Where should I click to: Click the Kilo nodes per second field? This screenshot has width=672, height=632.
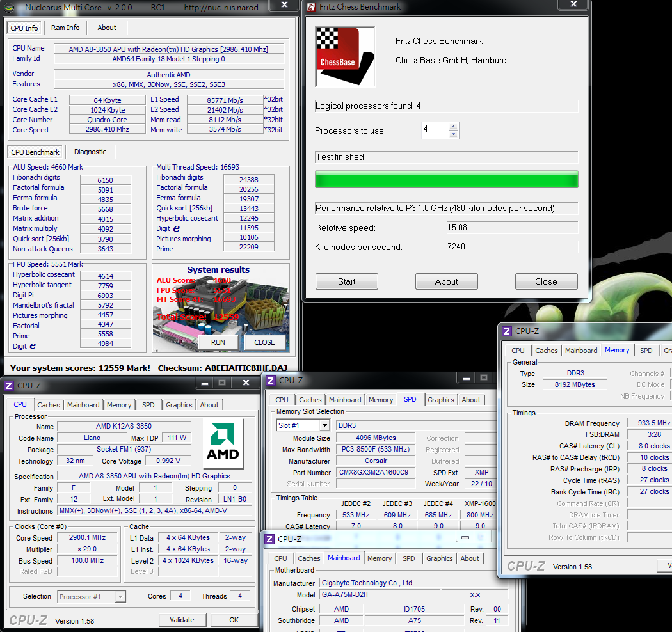512,247
